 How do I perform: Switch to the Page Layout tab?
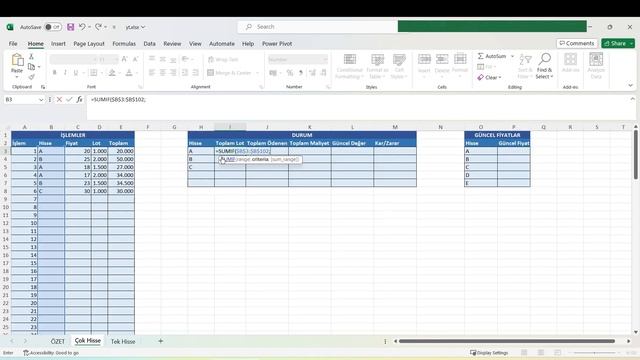point(89,44)
